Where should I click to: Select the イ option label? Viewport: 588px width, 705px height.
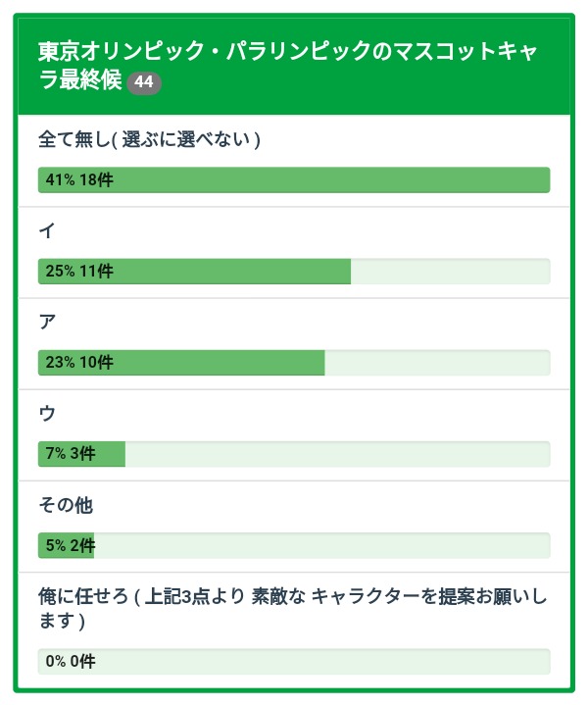46,231
